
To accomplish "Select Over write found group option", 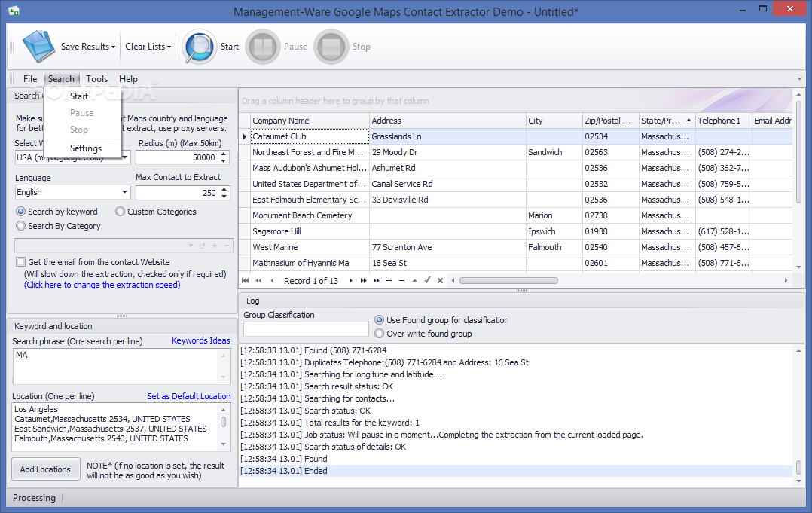I will [x=380, y=334].
